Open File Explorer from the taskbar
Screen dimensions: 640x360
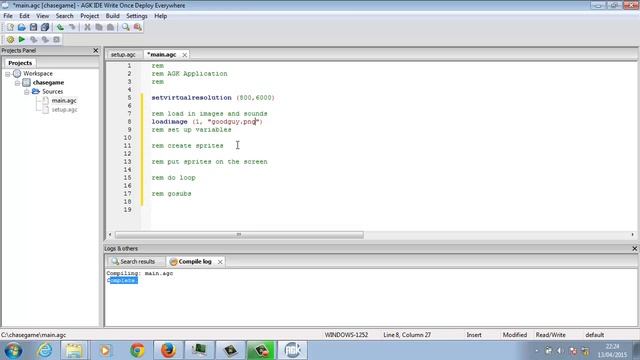[74, 351]
